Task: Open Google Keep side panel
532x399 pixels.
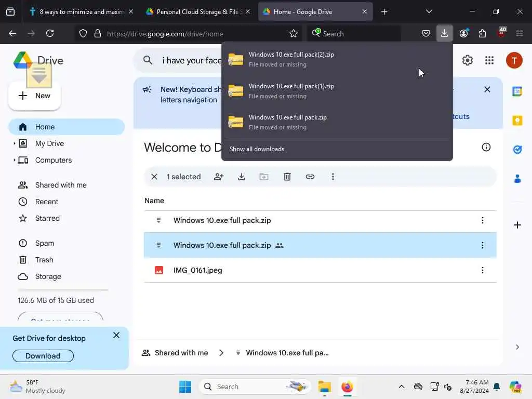Action: pos(517,121)
